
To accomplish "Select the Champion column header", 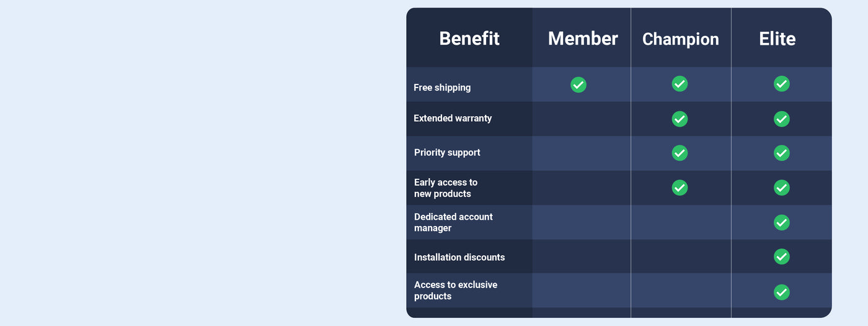I will pos(681,39).
